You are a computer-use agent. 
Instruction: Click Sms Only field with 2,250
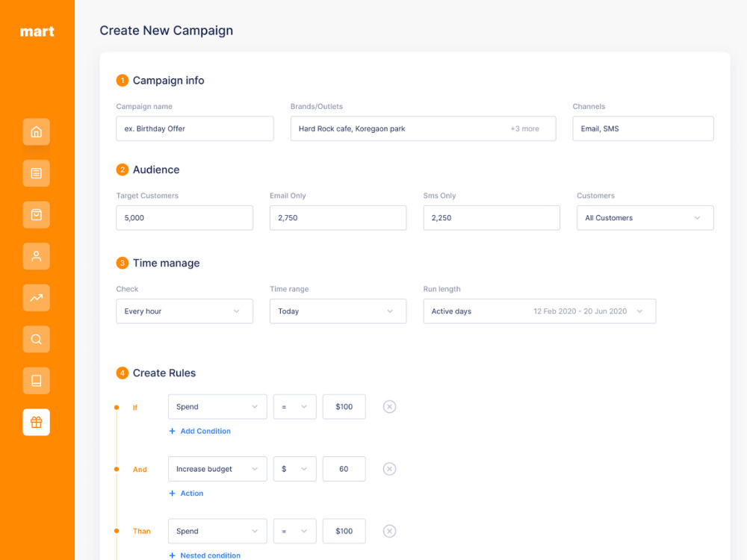click(492, 217)
